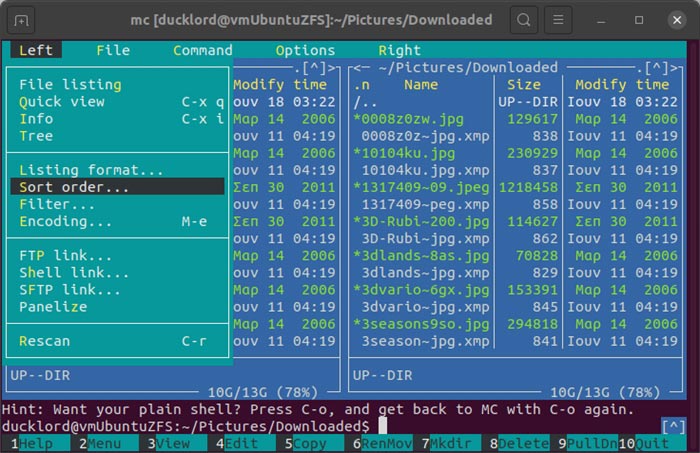The height and width of the screenshot is (453, 700).
Task: Choose Panelize entry
Action: click(117, 307)
